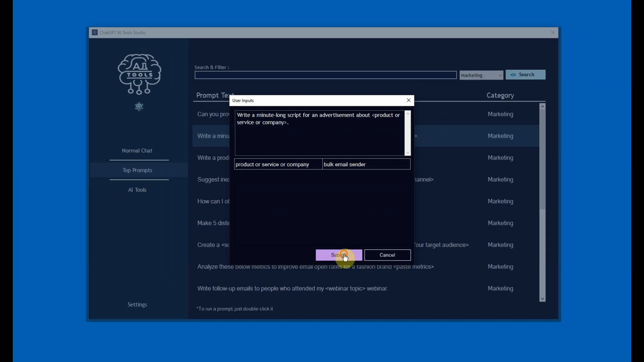This screenshot has height=362, width=644.
Task: Open settings via the gear icon below logo
Action: click(x=139, y=107)
